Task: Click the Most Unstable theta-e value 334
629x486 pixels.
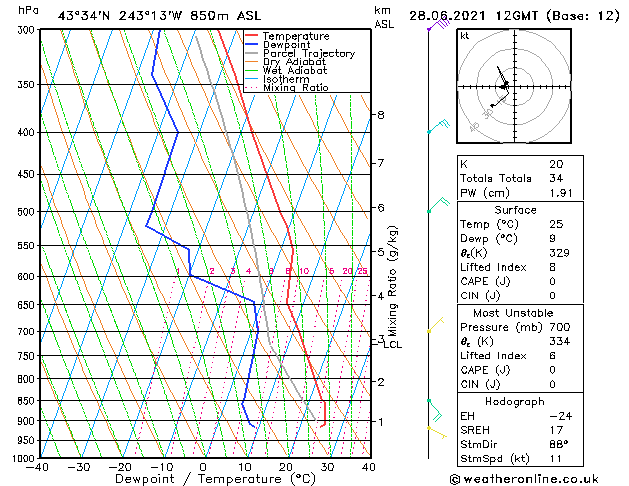Action: pos(560,341)
